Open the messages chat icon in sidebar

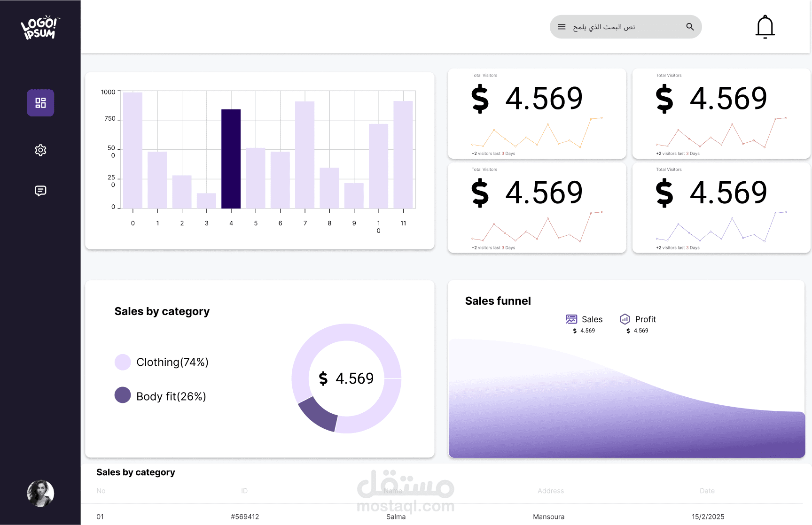click(40, 191)
